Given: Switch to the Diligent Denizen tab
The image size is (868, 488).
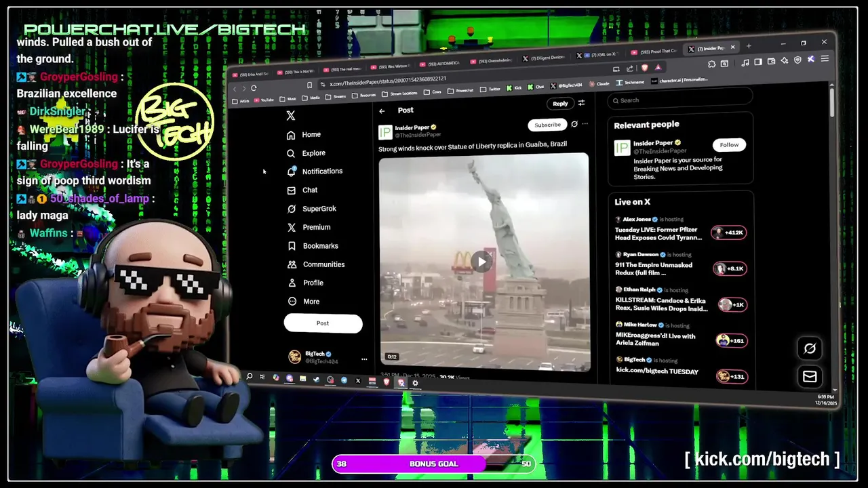Looking at the screenshot, I should pos(543,58).
